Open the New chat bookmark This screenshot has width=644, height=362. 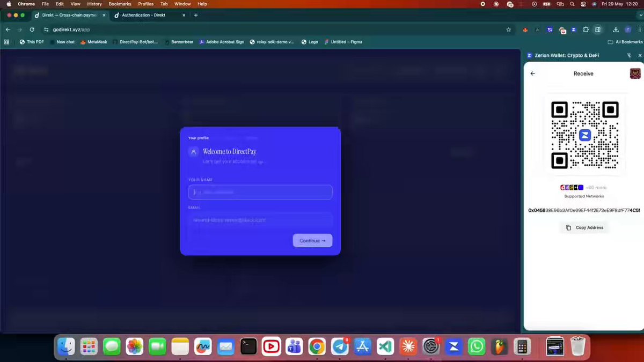coord(63,42)
